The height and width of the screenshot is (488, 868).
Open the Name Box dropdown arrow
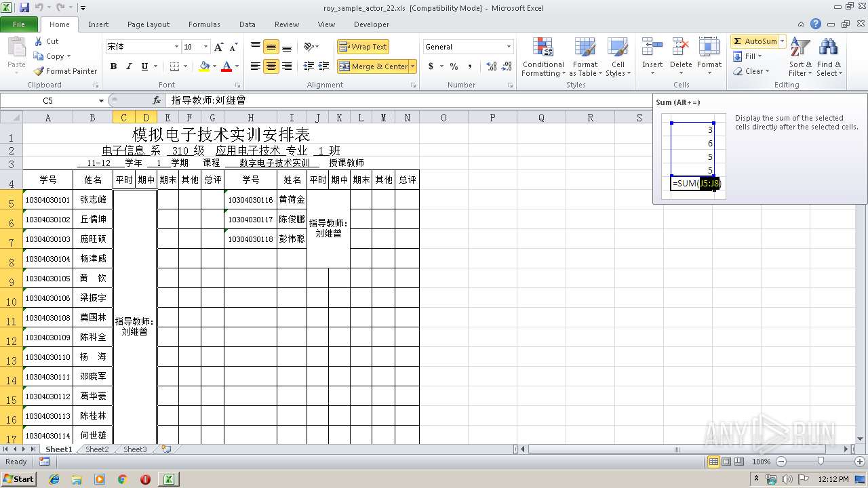(x=101, y=100)
